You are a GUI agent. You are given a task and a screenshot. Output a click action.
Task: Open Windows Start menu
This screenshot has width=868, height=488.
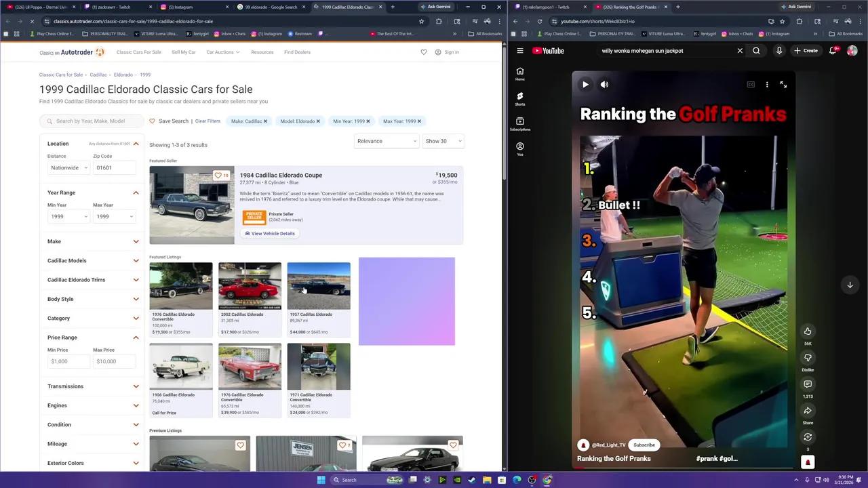(x=321, y=480)
